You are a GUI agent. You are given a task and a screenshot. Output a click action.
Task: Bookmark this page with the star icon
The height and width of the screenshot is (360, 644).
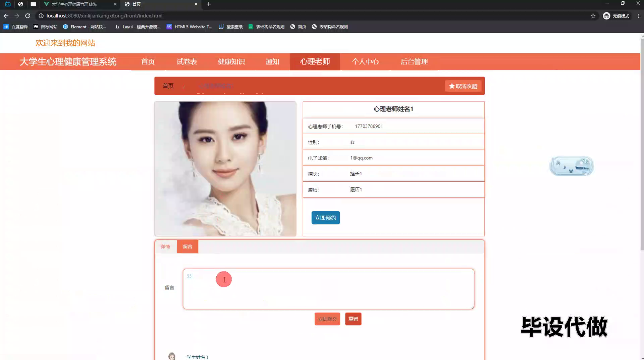click(x=593, y=16)
